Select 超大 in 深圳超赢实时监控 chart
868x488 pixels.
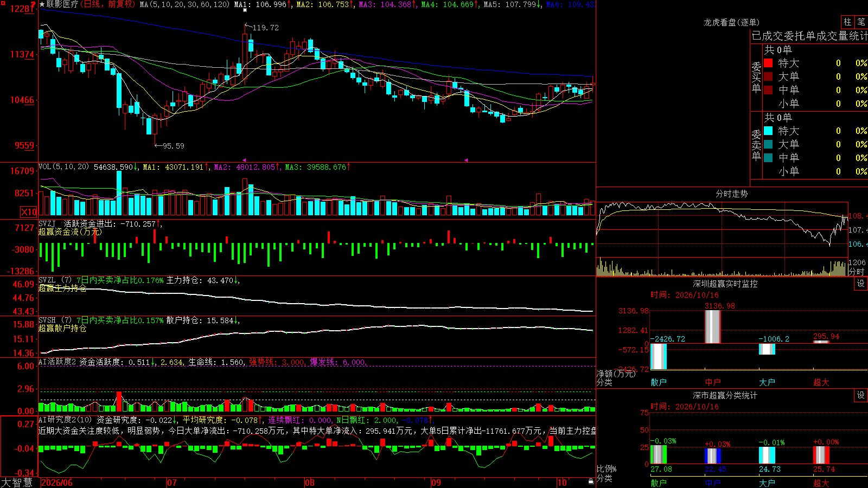(x=821, y=382)
